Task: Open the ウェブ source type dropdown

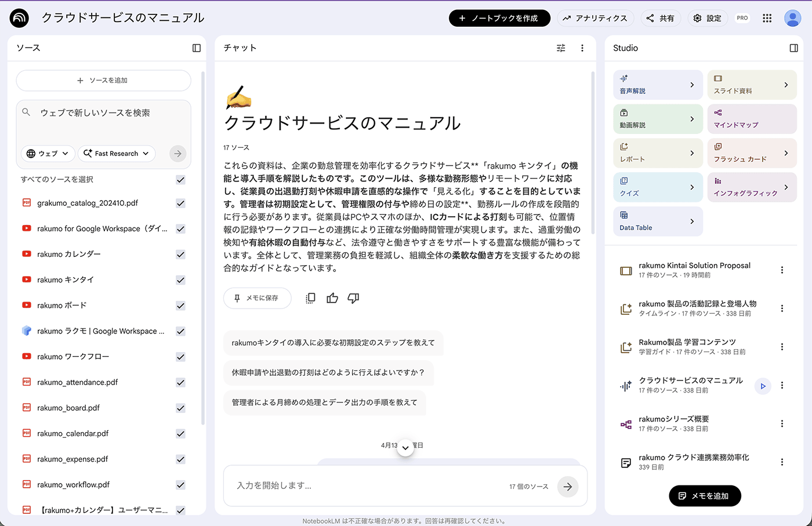Action: [x=48, y=154]
